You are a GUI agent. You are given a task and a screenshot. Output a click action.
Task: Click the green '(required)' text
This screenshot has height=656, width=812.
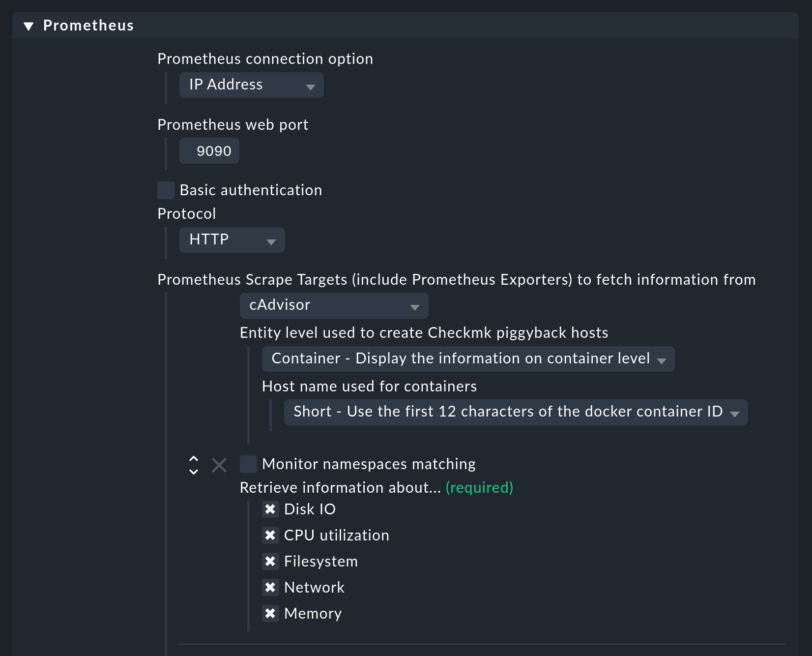pos(479,488)
